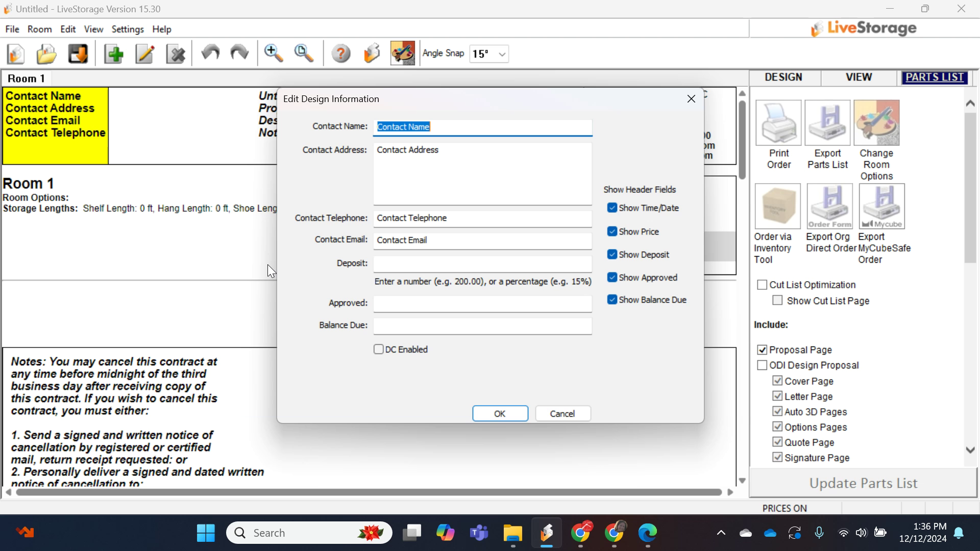Show hidden system tray icons chevron
This screenshot has height=551, width=980.
pyautogui.click(x=721, y=533)
